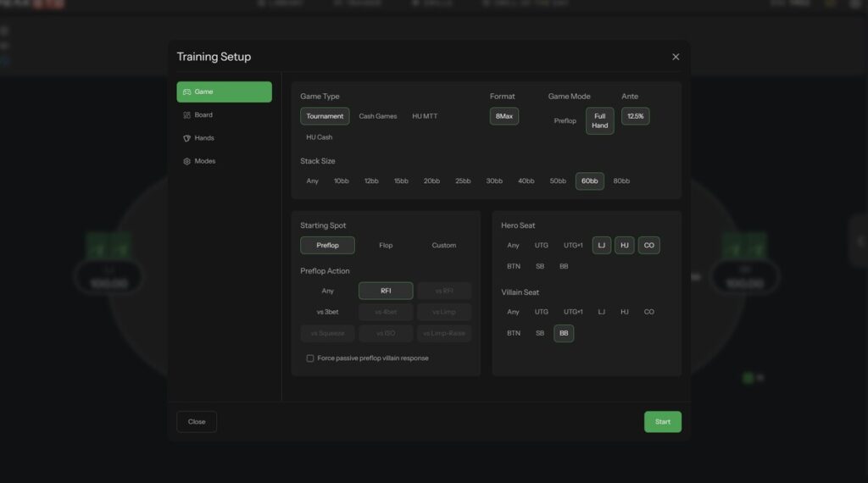
Task: Close the Training Setup dialog with X
Action: click(x=676, y=57)
